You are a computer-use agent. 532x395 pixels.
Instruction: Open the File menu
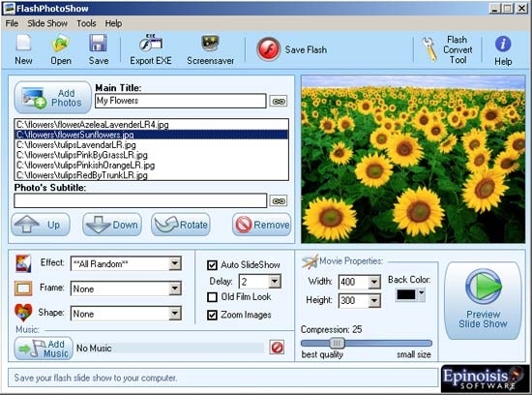pyautogui.click(x=12, y=23)
